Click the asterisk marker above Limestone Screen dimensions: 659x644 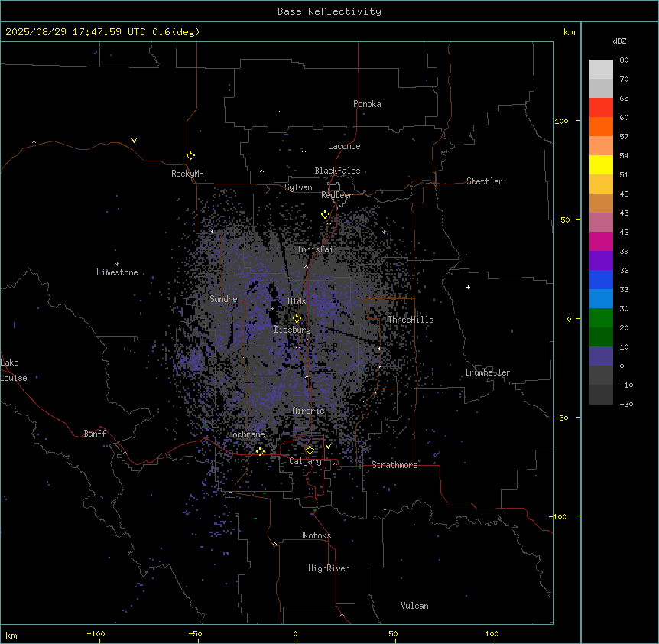click(117, 265)
